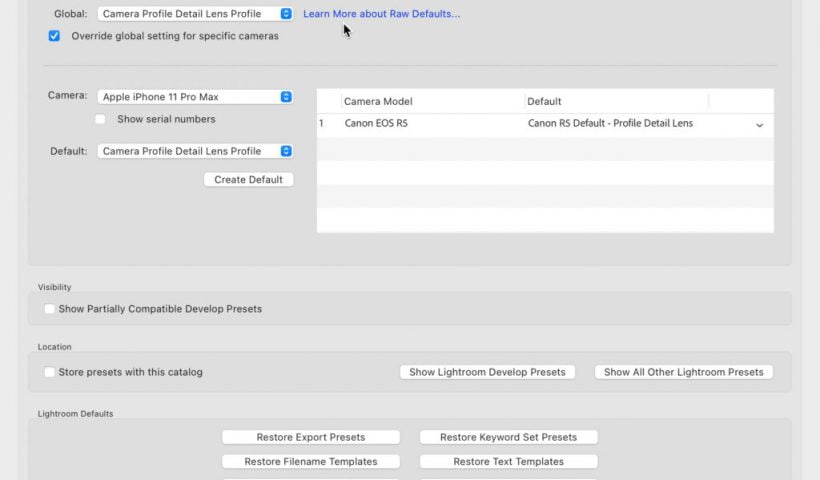Viewport: 820px width, 480px height.
Task: Open the Default dropdown below the Camera selector
Action: click(x=195, y=151)
